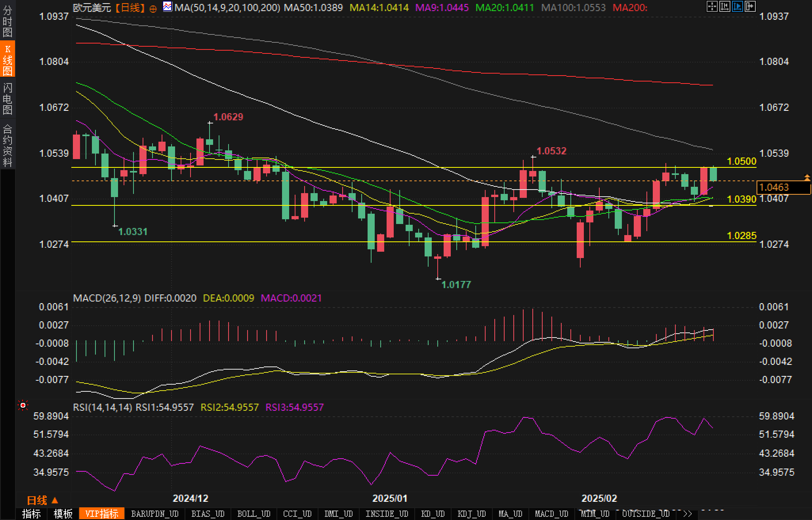Click the orange circle icon after 日线 title
Image resolution: width=812 pixels, height=520 pixels.
coord(153,8)
